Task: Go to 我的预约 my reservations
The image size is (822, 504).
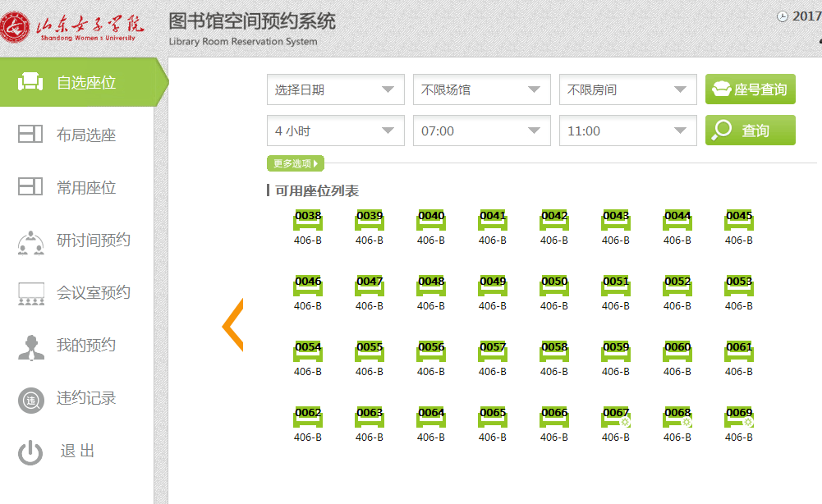Action: 85,346
